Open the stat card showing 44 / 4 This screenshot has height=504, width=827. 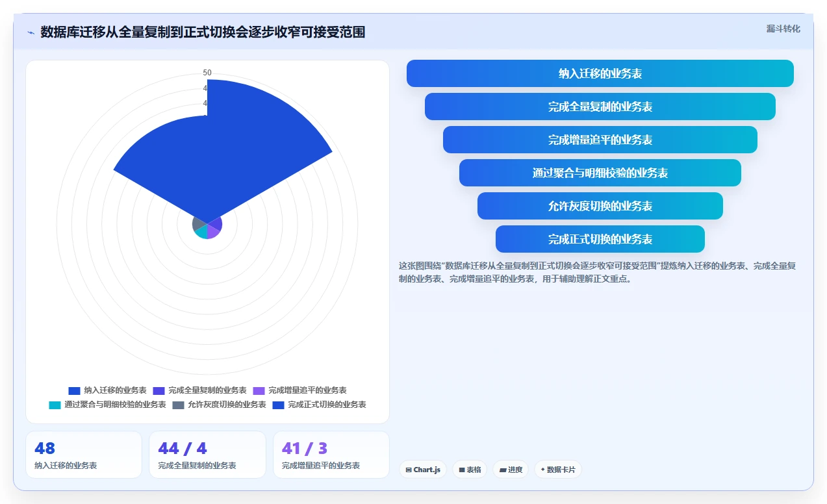click(207, 455)
